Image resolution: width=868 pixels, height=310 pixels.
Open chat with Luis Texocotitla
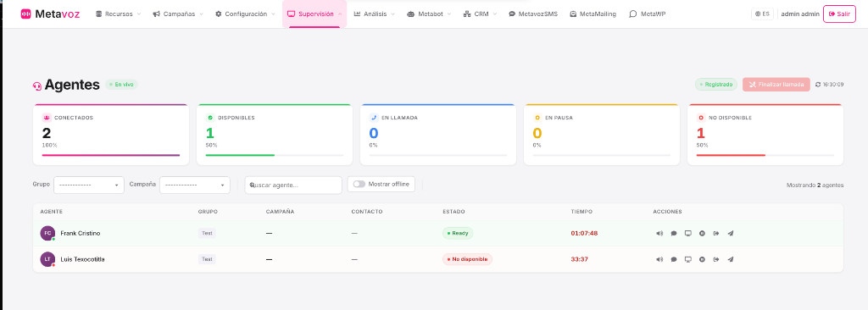tap(674, 259)
